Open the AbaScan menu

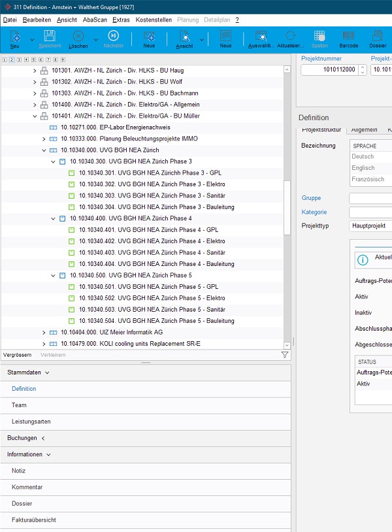(95, 20)
